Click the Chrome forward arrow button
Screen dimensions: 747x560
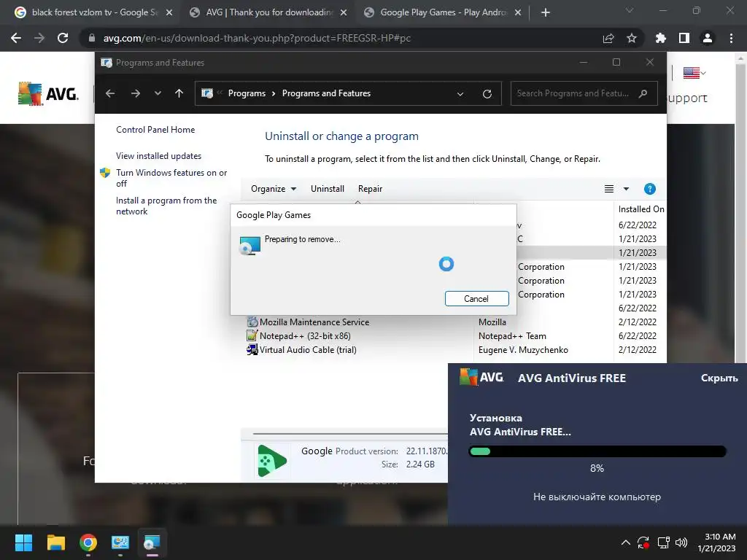39,38
